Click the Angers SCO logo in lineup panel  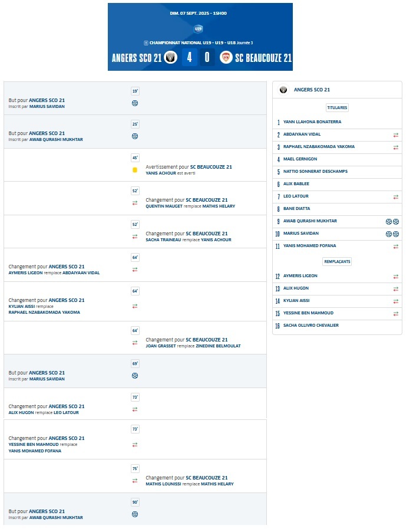coord(283,90)
